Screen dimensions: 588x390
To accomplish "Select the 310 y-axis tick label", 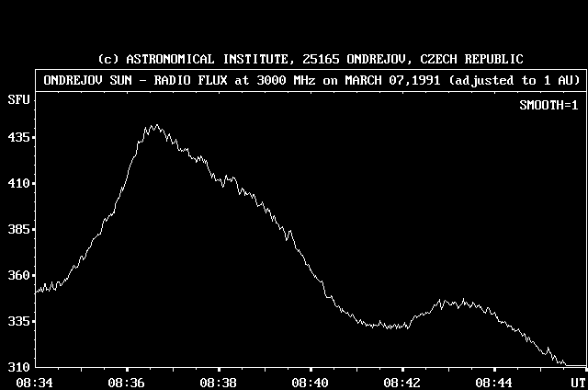I will 17,367.
